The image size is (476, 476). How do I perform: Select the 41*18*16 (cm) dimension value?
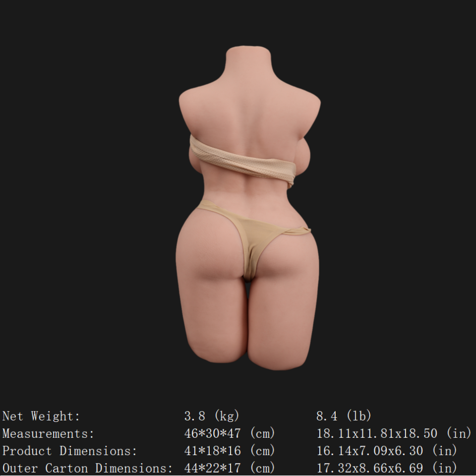coord(229,451)
